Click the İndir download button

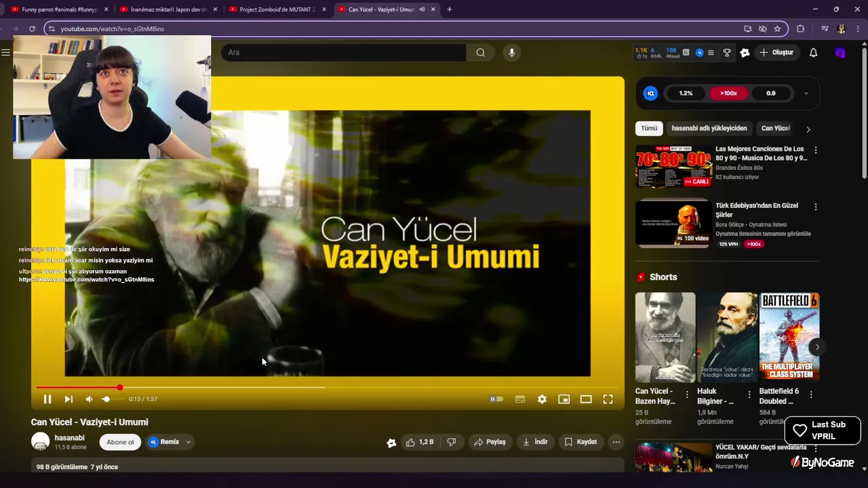coord(535,442)
